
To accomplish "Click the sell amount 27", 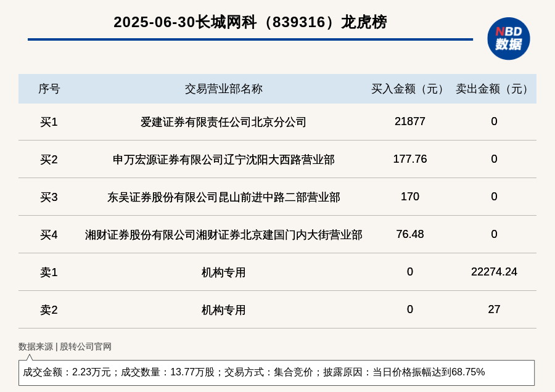I will [x=494, y=309].
